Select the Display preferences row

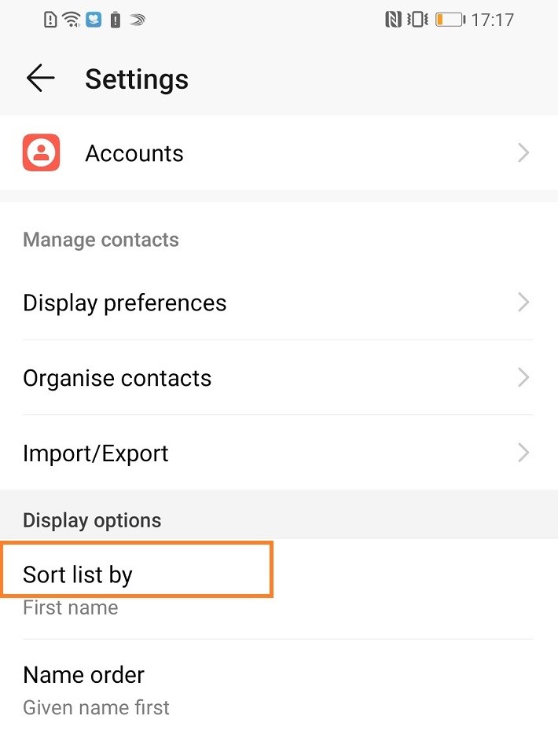tap(125, 302)
